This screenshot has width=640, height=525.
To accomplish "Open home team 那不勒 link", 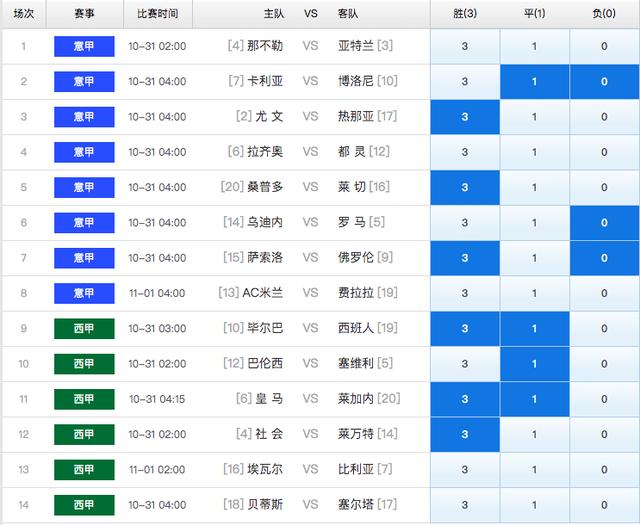I will pos(265,46).
